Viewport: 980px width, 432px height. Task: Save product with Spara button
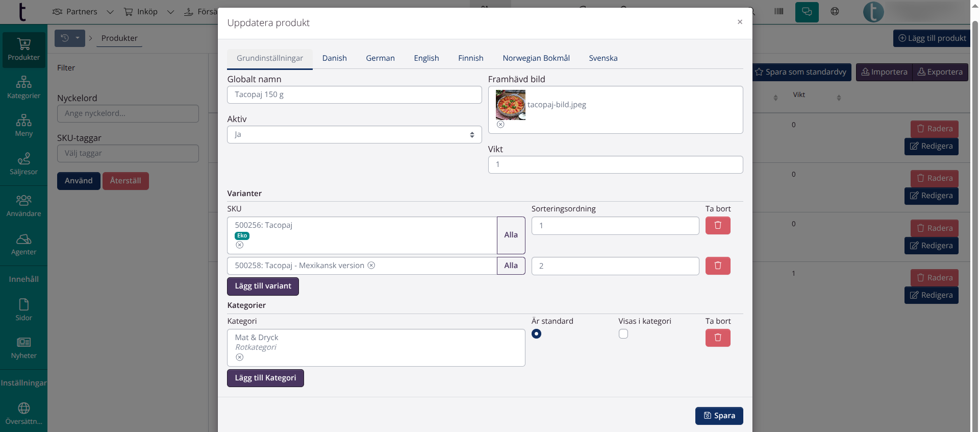point(719,416)
